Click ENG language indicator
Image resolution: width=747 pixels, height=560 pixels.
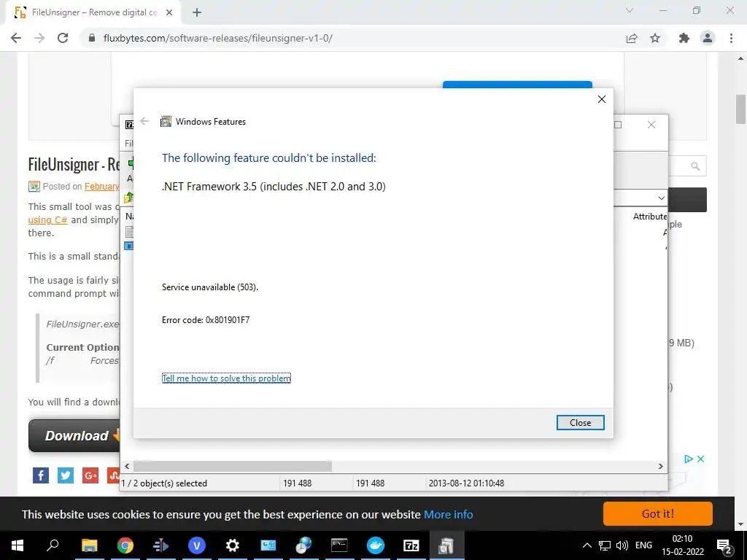coord(643,545)
